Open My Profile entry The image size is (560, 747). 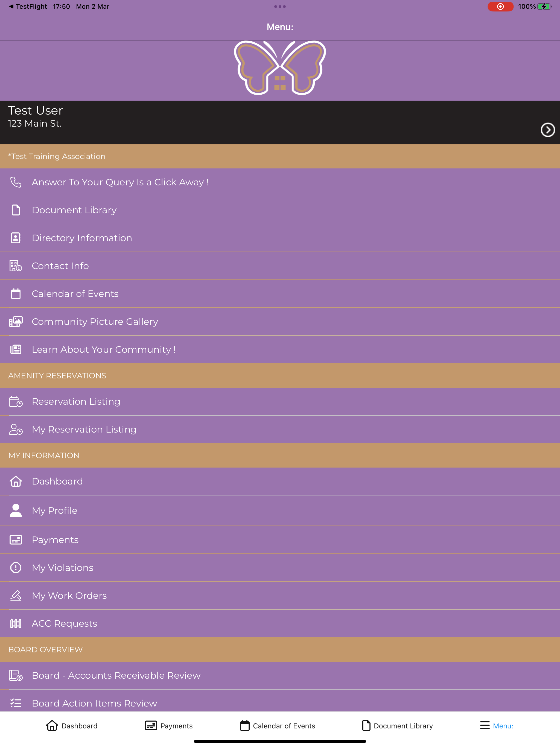(x=280, y=510)
